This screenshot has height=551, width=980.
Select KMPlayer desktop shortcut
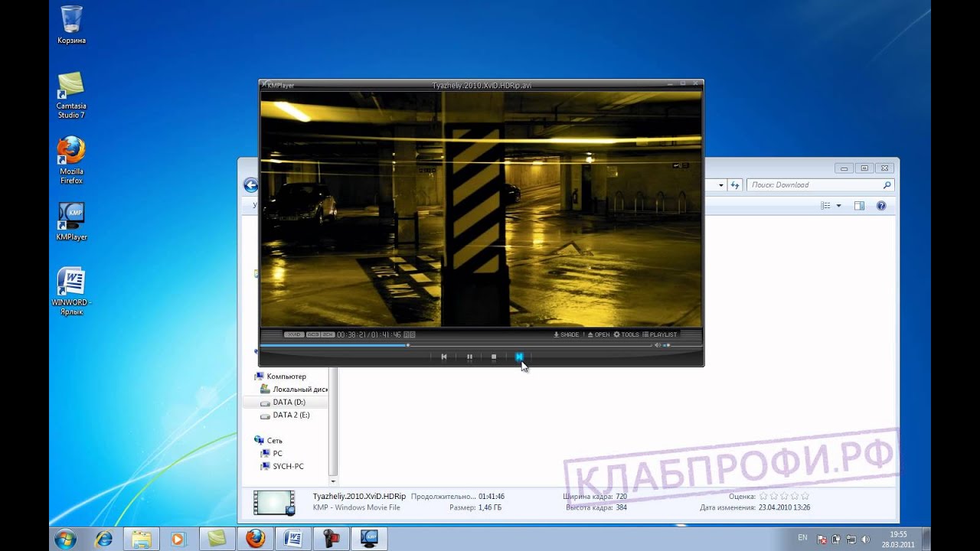[71, 221]
